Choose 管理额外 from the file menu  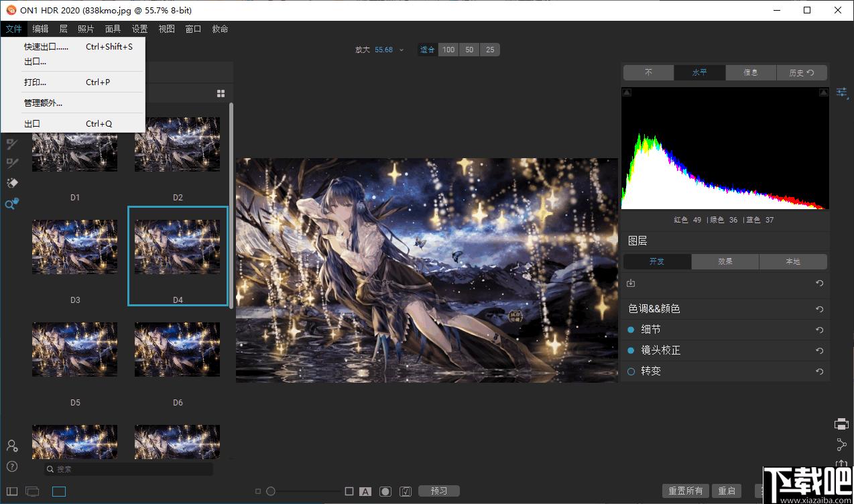[74, 103]
